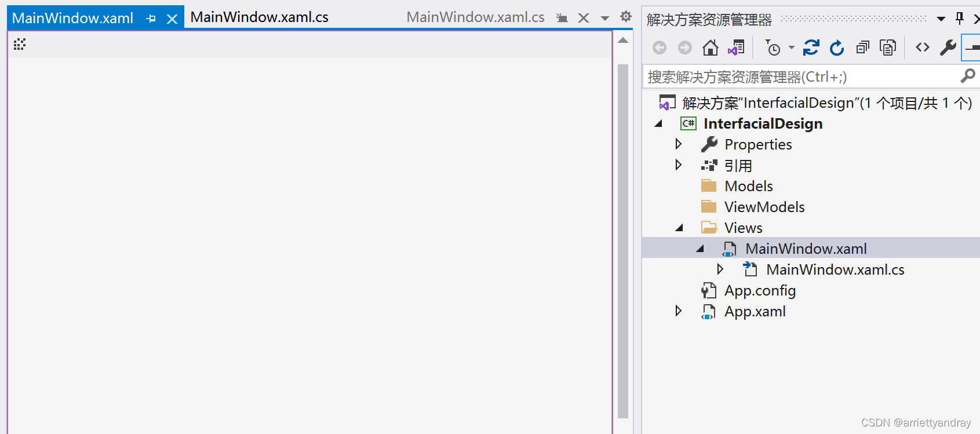This screenshot has height=434, width=980.
Task: Toggle auto-hide pin on Solution Explorer
Action: (960, 19)
